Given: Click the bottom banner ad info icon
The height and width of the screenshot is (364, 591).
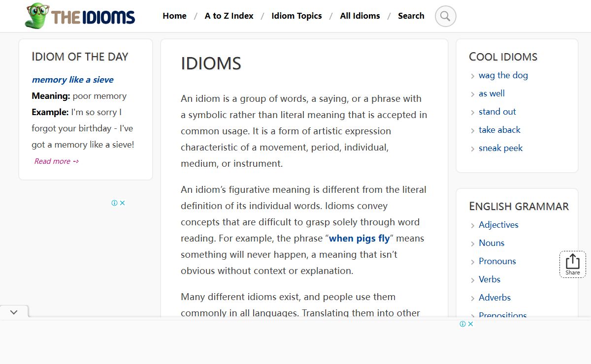Looking at the screenshot, I should coord(462,324).
